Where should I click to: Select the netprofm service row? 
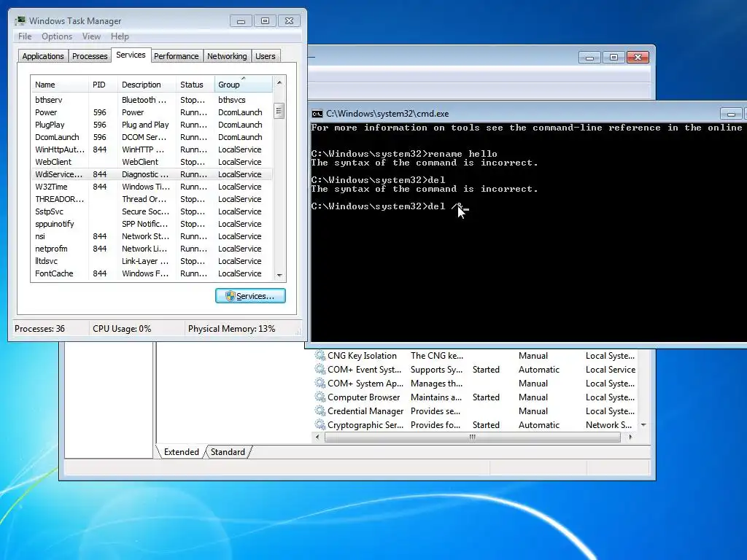pyautogui.click(x=152, y=249)
